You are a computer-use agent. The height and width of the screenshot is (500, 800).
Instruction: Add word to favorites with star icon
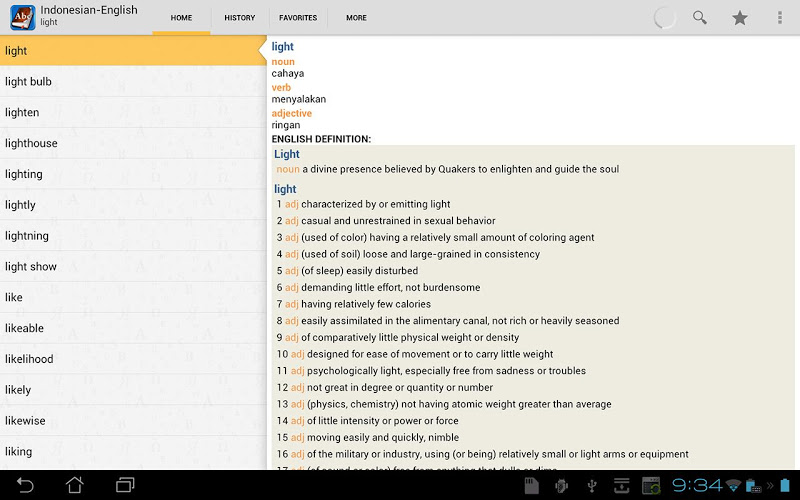(x=740, y=18)
